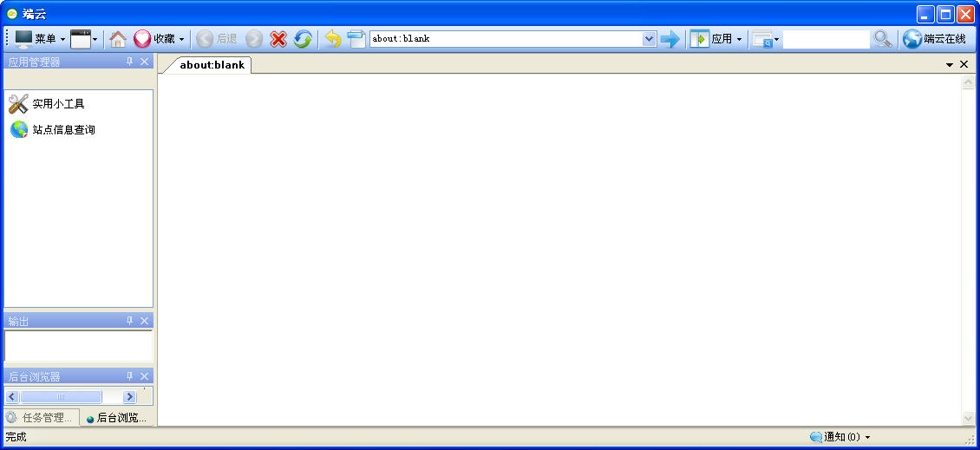
Task: Pin the 应用管理器 panel
Action: tap(130, 62)
